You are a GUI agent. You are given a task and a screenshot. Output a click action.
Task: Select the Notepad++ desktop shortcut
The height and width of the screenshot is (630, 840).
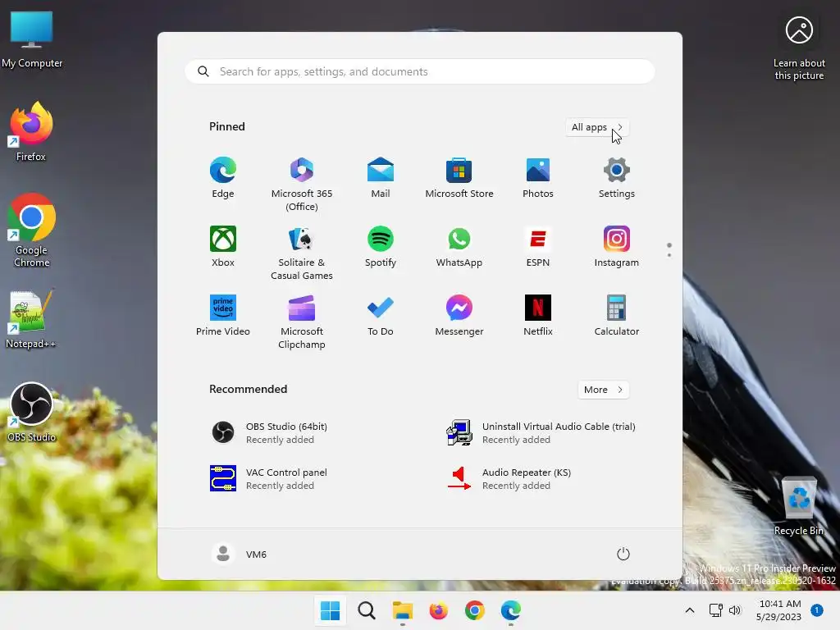click(31, 320)
